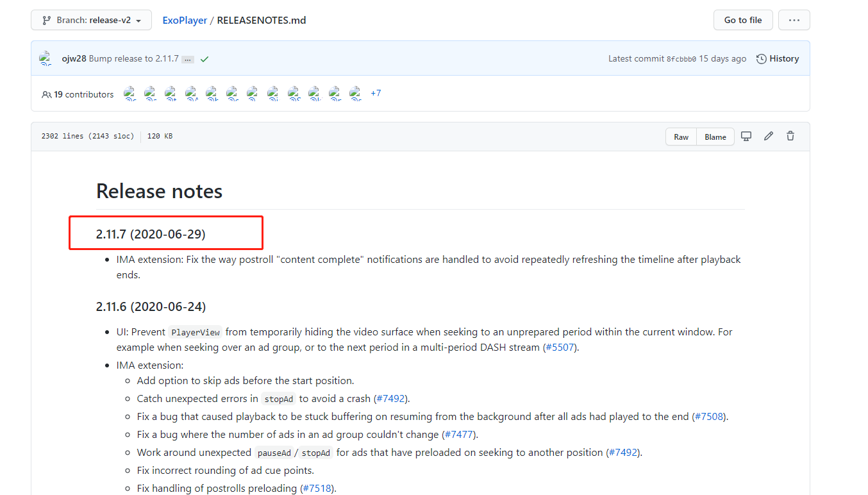Open issue link #5507
The height and width of the screenshot is (495, 868).
point(561,348)
